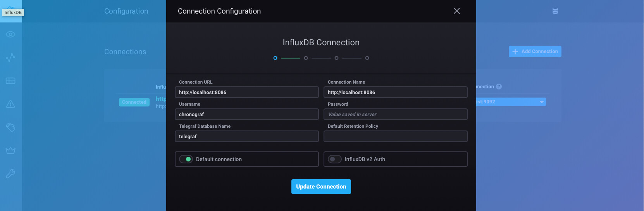
Task: Open the Alerting triangle icon in sidebar
Action: tap(10, 104)
